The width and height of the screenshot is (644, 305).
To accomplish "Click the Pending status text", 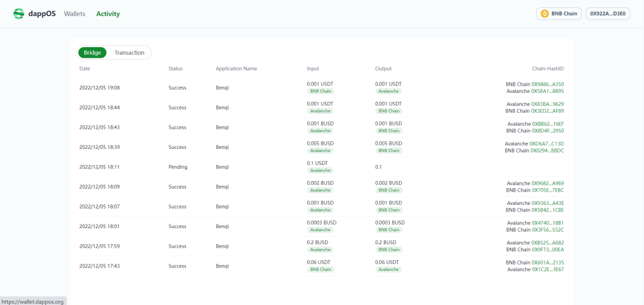I will click(x=178, y=167).
